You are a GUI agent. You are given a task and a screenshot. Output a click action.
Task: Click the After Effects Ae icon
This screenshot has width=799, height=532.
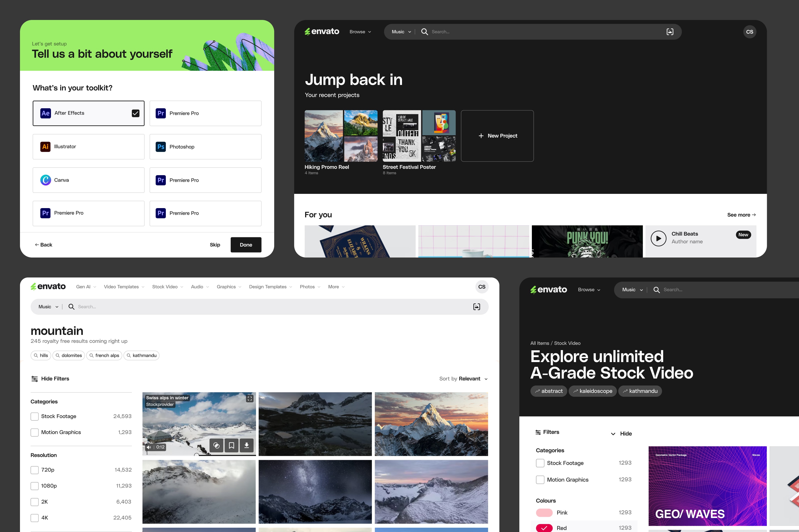(45, 113)
